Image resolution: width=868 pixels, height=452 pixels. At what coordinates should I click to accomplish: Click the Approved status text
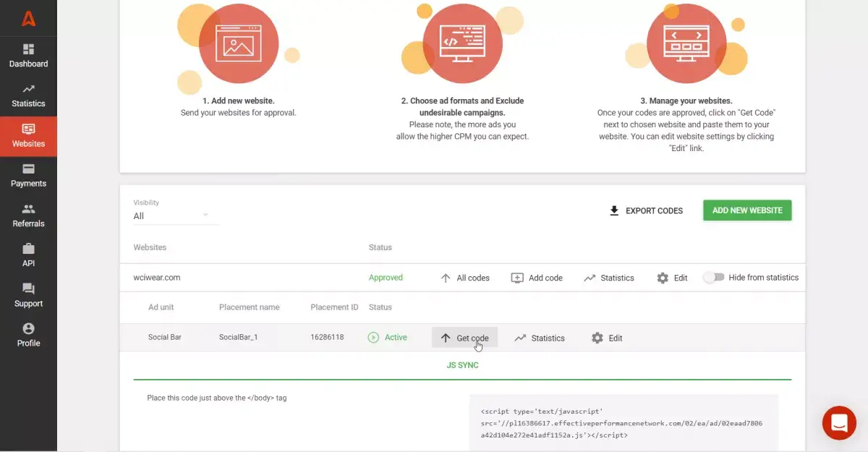386,277
